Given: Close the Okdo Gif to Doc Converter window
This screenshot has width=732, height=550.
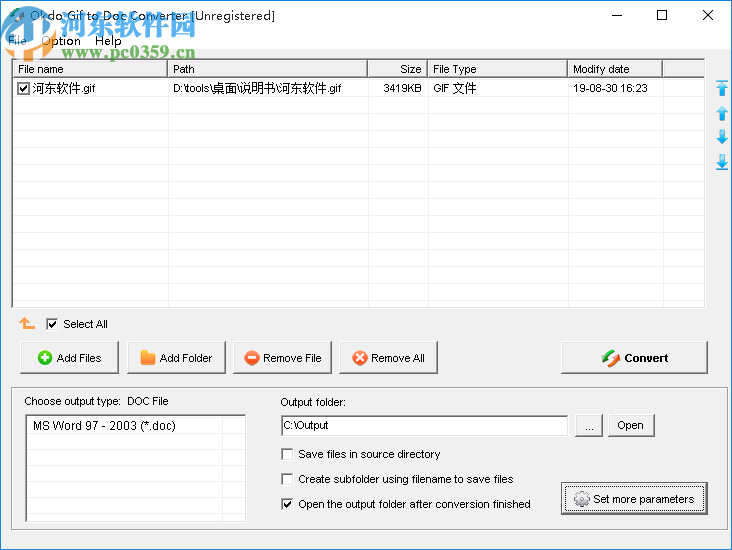Looking at the screenshot, I should [708, 15].
